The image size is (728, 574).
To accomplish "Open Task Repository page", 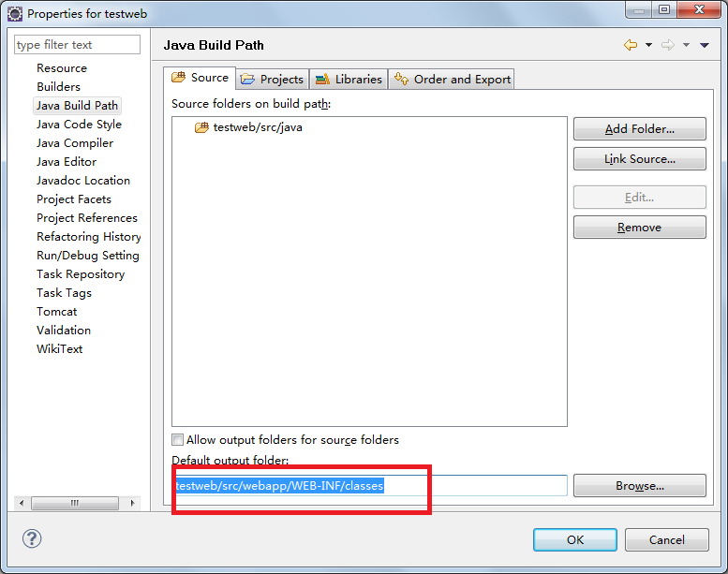I will click(x=81, y=274).
